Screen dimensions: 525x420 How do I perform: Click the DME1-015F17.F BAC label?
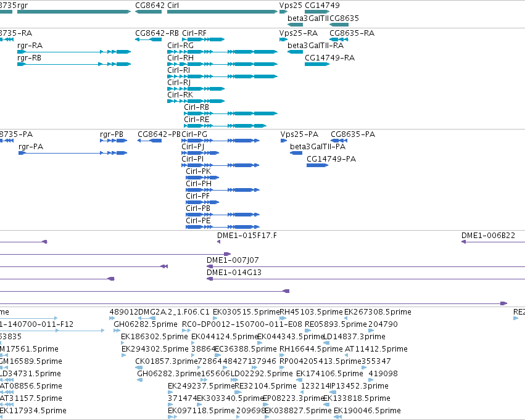pyautogui.click(x=247, y=236)
